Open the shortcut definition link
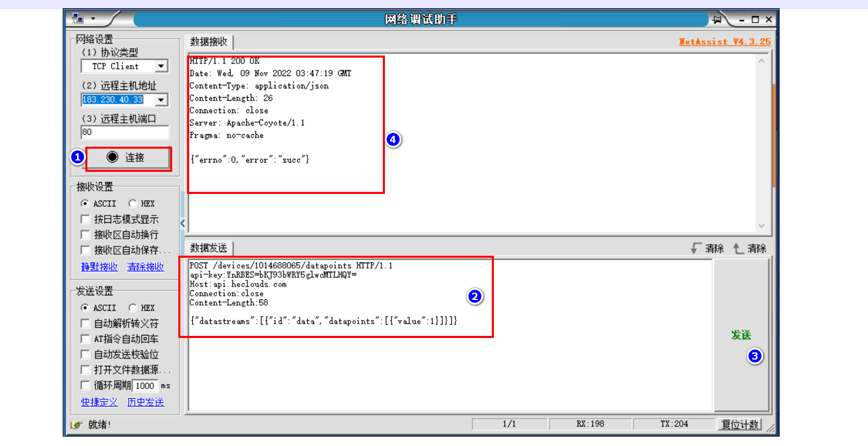 [x=99, y=402]
